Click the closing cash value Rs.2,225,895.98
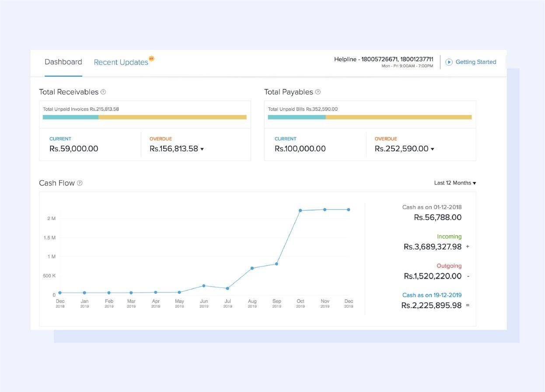This screenshot has height=392, width=545. coord(431,305)
